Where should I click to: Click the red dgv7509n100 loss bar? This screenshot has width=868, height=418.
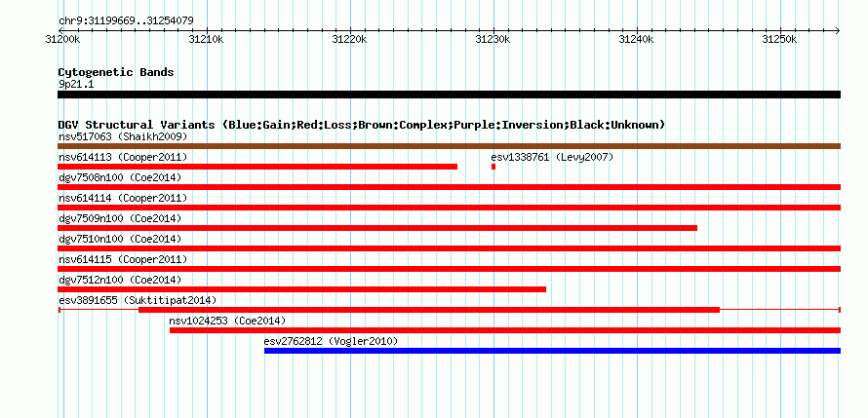377,228
